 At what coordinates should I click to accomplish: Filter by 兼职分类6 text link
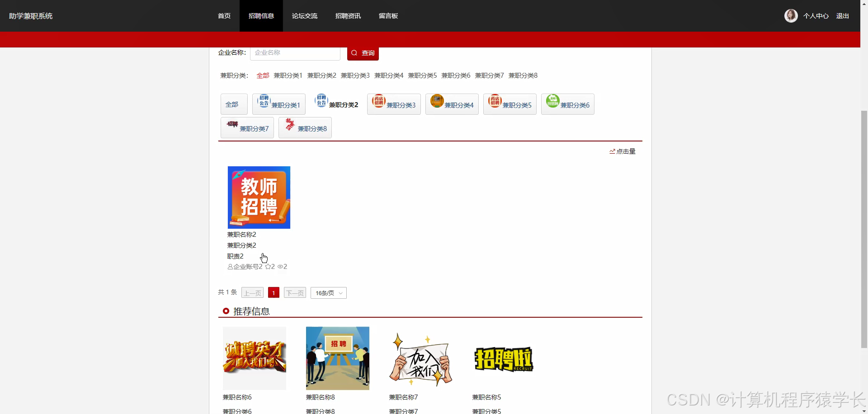coord(456,75)
